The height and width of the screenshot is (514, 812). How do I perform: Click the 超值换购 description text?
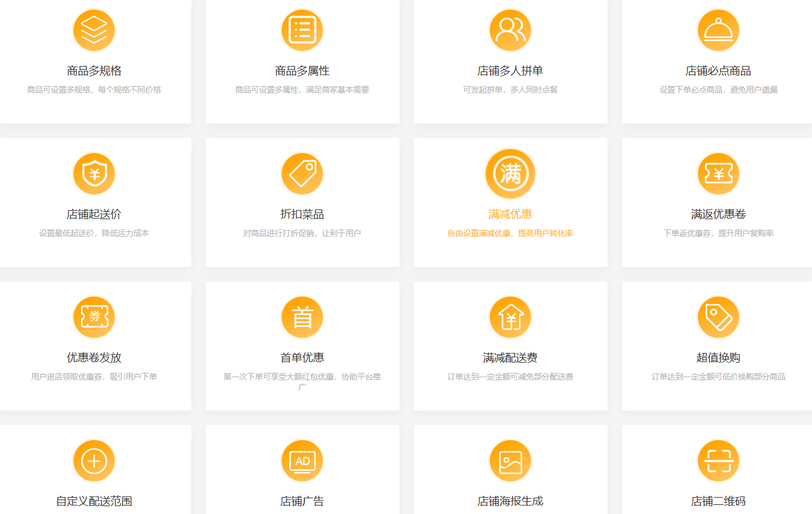(x=718, y=377)
